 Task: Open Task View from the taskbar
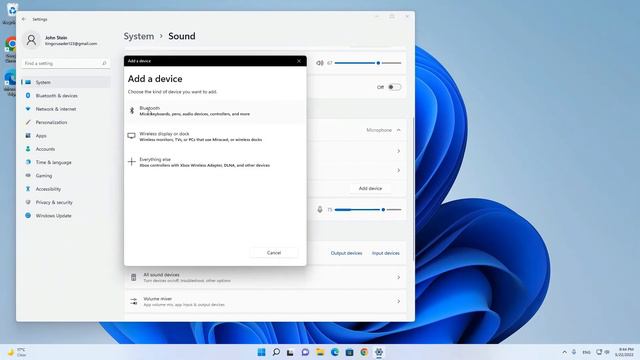click(x=290, y=352)
